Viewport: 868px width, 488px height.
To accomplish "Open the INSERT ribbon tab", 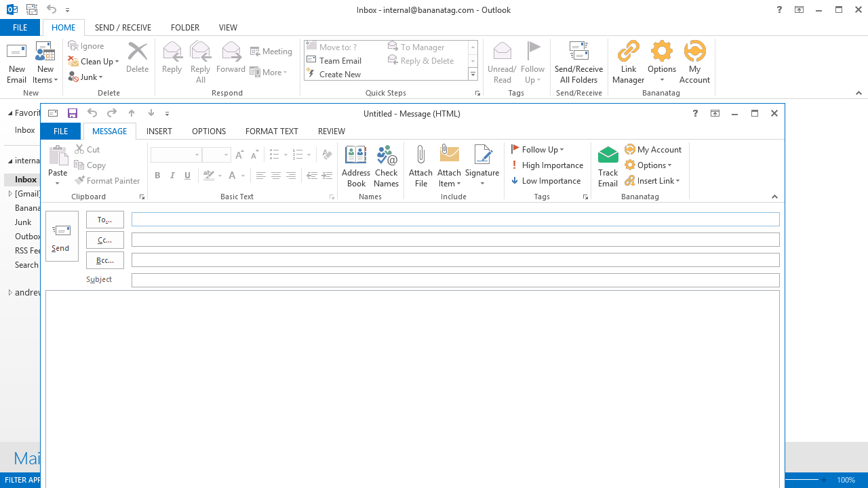I will coord(159,131).
